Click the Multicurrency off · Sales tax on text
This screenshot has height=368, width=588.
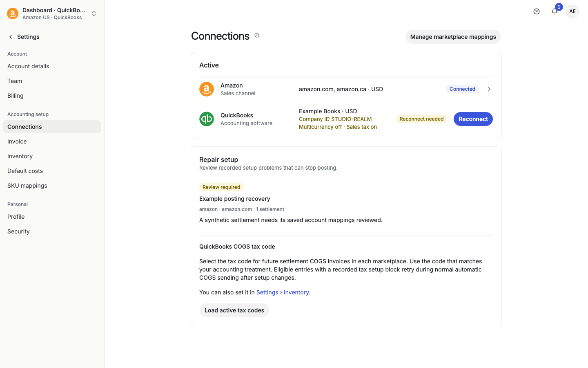click(x=338, y=127)
